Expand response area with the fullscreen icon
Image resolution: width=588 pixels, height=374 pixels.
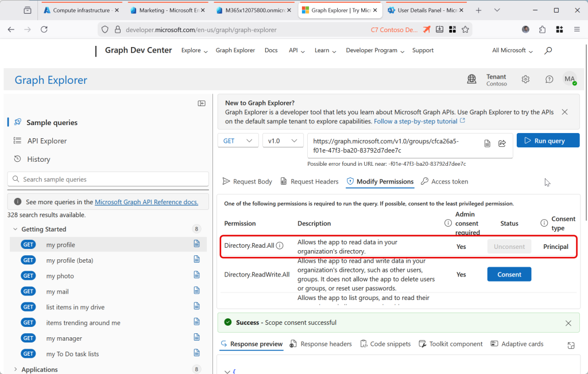pos(571,345)
